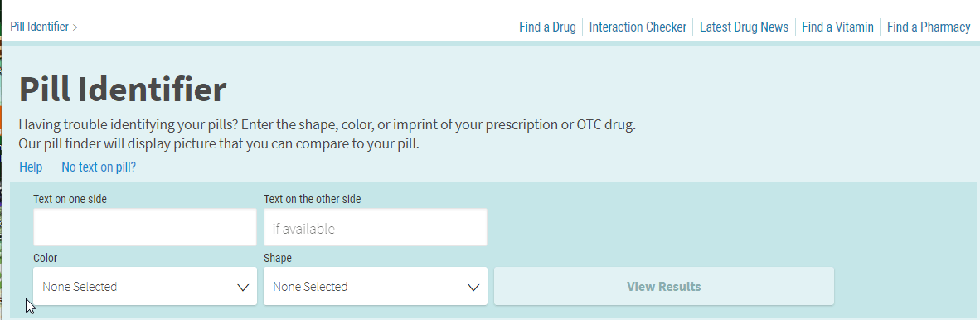The width and height of the screenshot is (980, 320).
Task: Click the Color dropdown's chevron arrow
Action: (x=243, y=287)
